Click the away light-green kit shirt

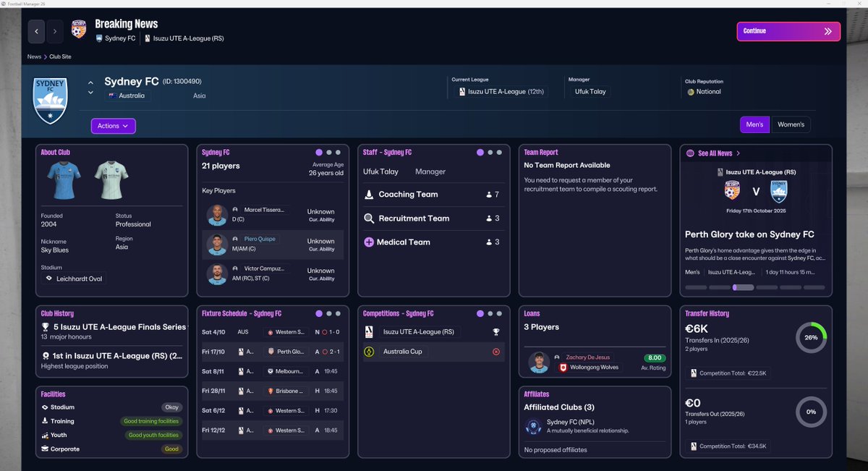tap(111, 181)
